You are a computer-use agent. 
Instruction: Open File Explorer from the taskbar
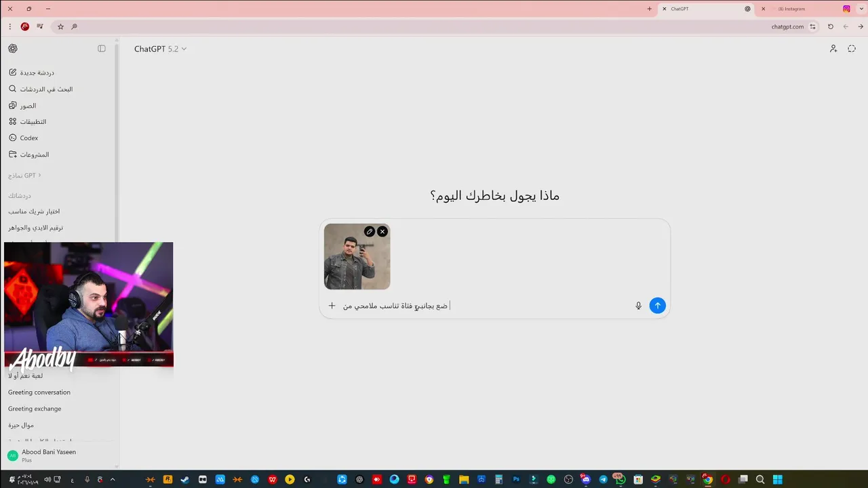click(464, 479)
